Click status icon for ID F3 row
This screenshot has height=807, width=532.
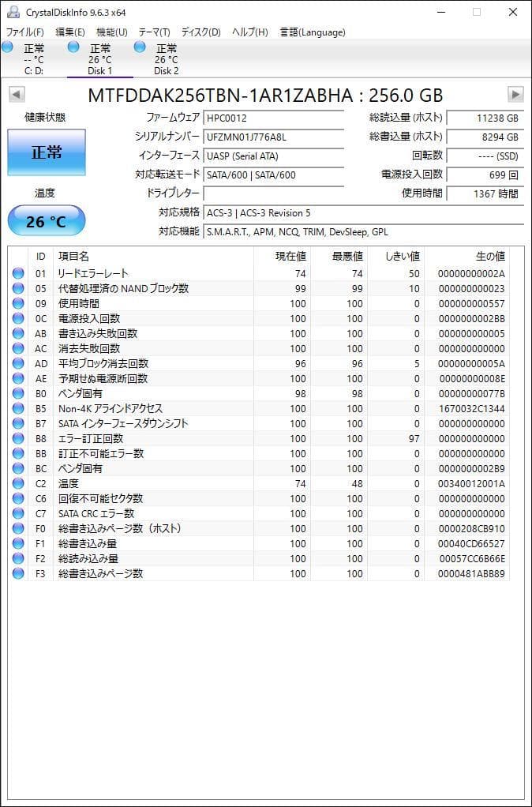(x=18, y=573)
